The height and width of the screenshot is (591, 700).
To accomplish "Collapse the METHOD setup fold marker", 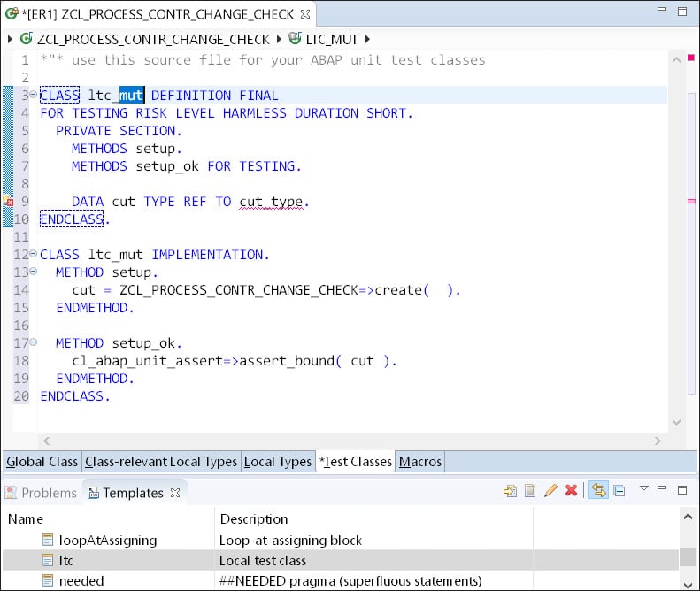I will point(33,272).
